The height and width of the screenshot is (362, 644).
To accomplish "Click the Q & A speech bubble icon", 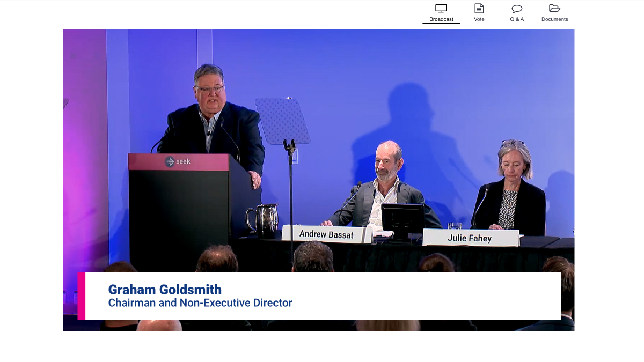I will 517,9.
